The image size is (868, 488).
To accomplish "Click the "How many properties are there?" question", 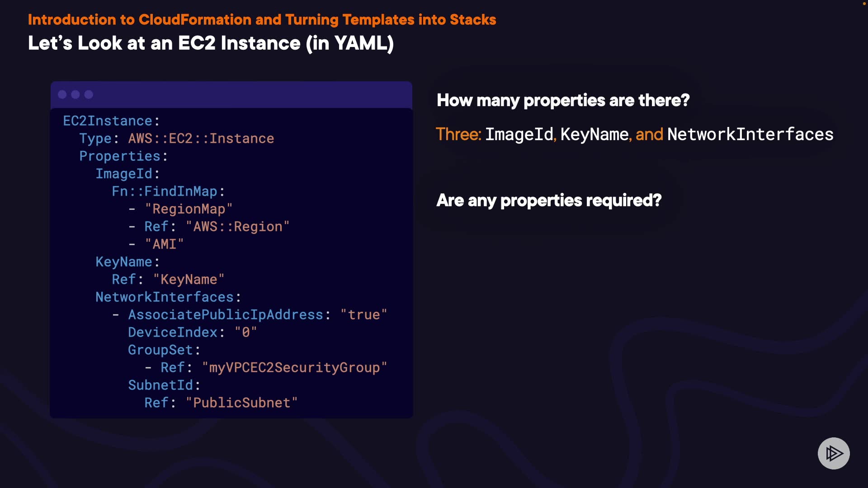I will point(563,100).
